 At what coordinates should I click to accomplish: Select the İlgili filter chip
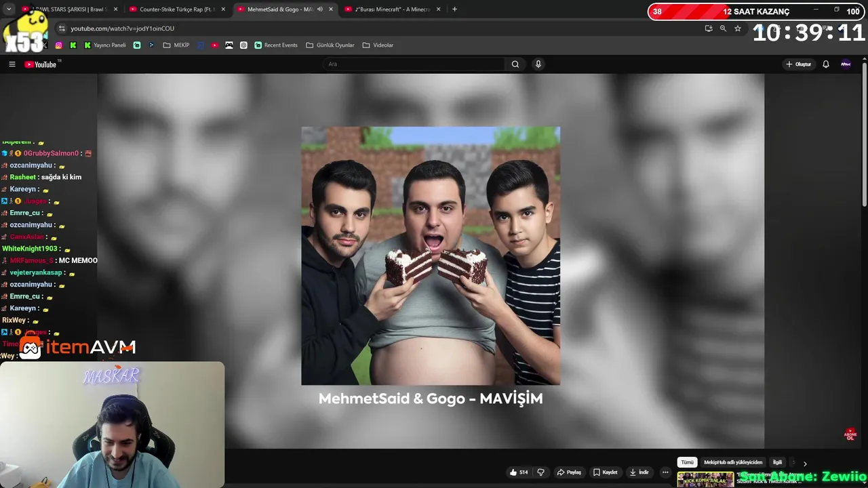click(x=778, y=462)
